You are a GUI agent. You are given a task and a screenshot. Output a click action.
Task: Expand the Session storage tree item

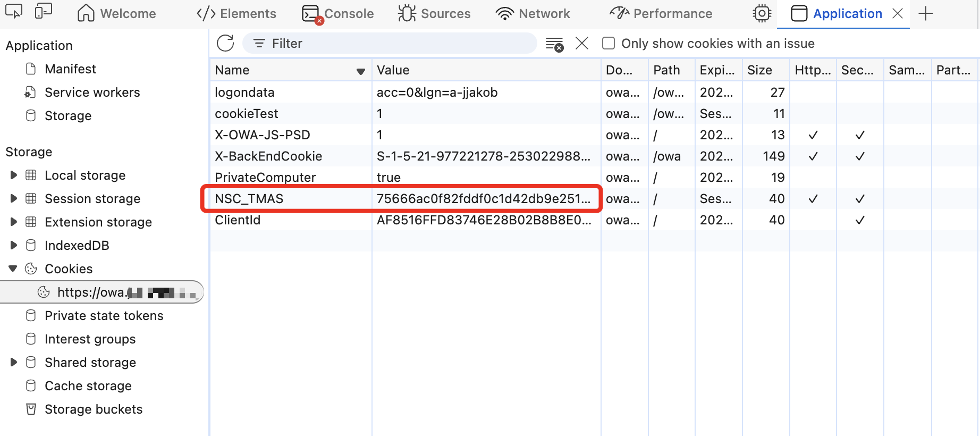pyautogui.click(x=14, y=198)
